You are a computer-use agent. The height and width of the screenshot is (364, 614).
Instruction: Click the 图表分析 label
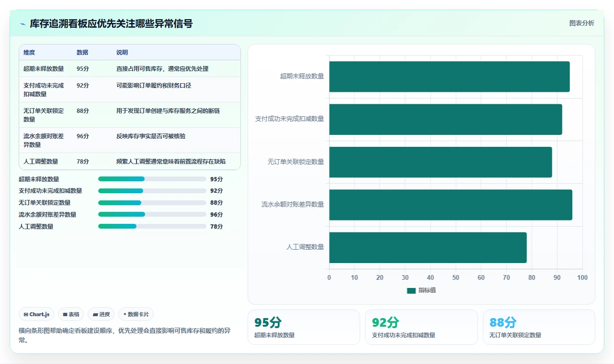tap(581, 23)
